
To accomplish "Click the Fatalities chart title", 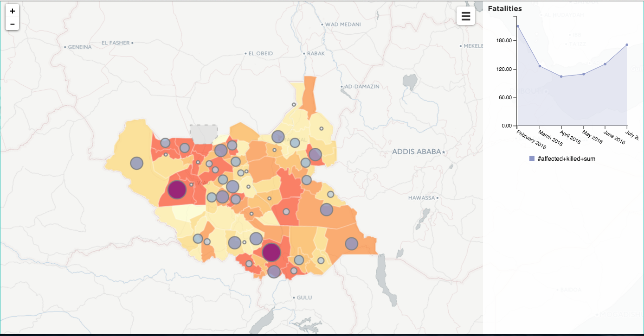I will coord(505,9).
